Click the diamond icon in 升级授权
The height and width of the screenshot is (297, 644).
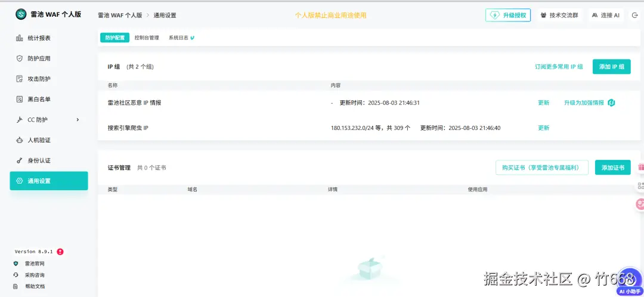click(496, 15)
